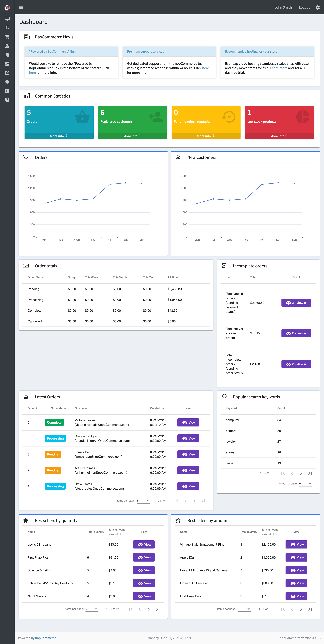Viewport: 324px width, 644px height.
Task: Click the Logout link
Action: pyautogui.click(x=304, y=8)
